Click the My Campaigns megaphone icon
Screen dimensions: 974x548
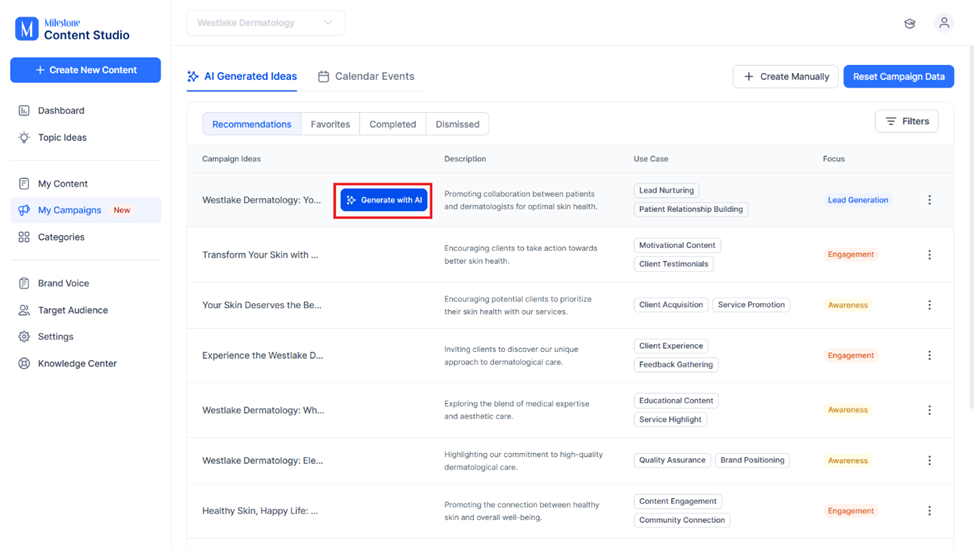pos(24,210)
